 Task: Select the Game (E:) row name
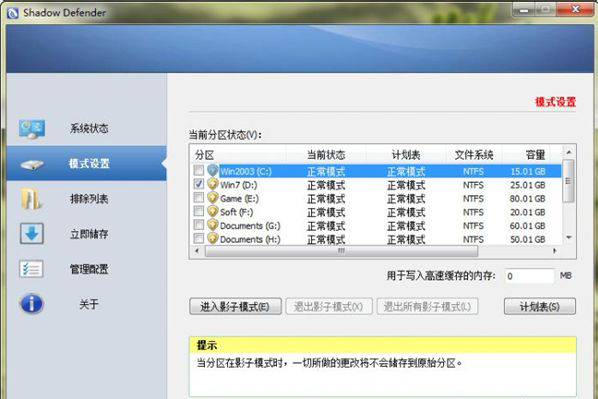[x=239, y=199]
